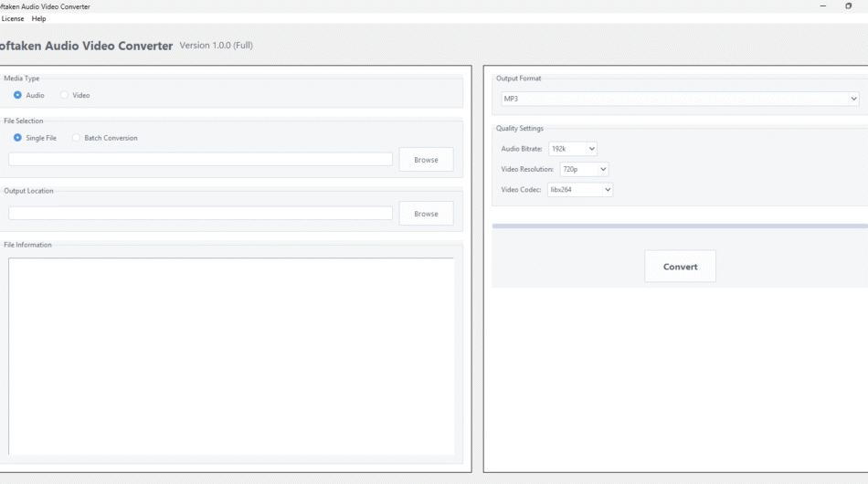Browse for an output location
The height and width of the screenshot is (484, 868).
(x=426, y=214)
